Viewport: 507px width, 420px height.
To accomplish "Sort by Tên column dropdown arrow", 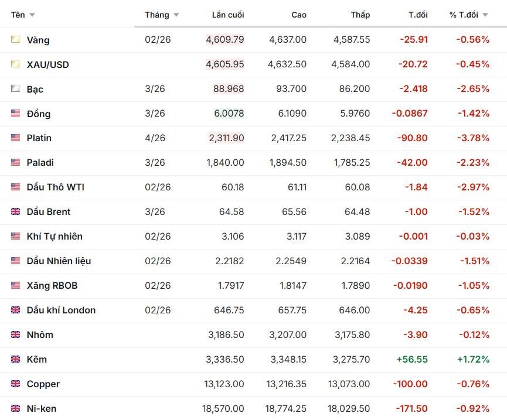I will coord(32,15).
